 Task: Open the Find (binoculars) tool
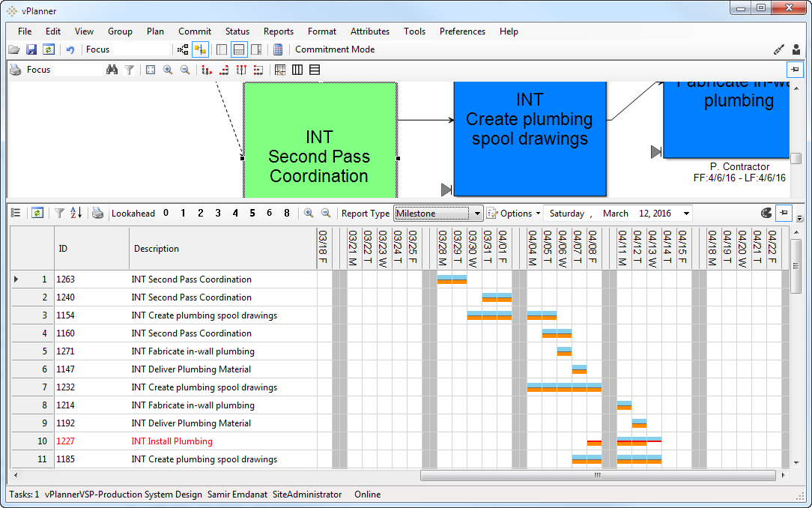click(x=112, y=69)
